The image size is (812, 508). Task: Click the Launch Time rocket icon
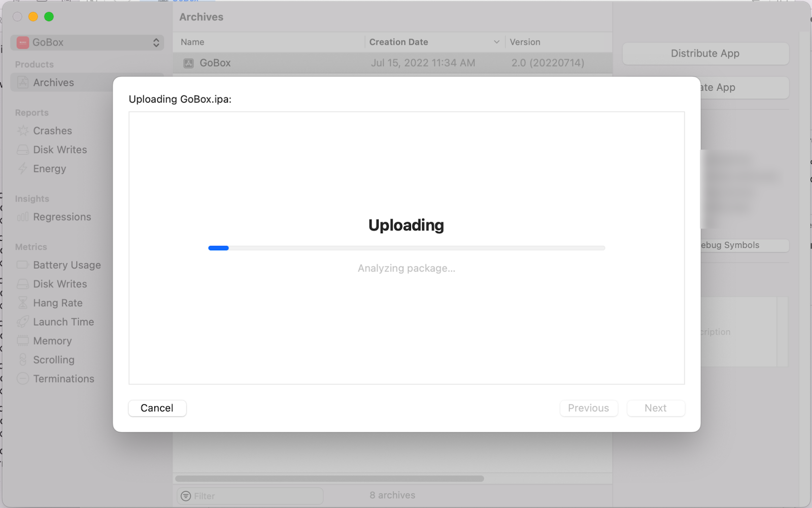click(23, 322)
